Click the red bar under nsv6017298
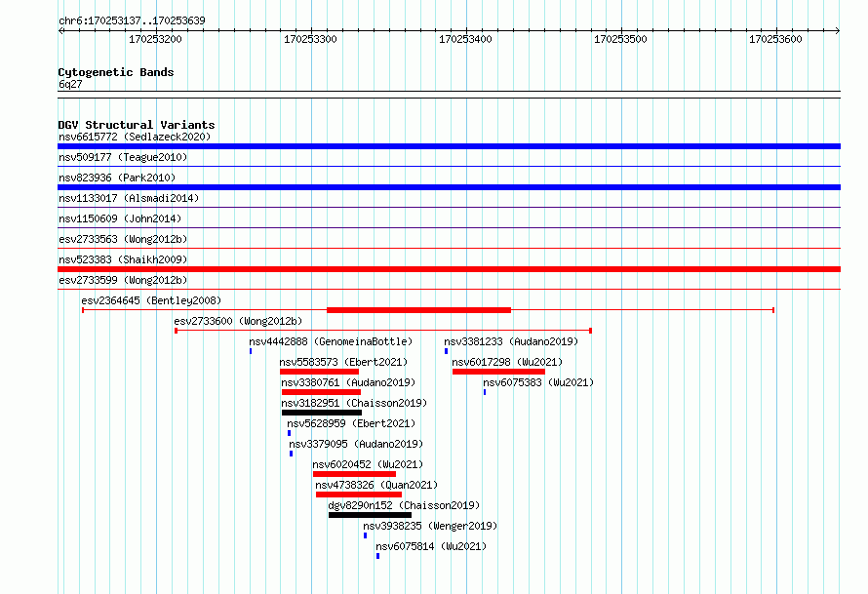The image size is (868, 594). [x=498, y=372]
